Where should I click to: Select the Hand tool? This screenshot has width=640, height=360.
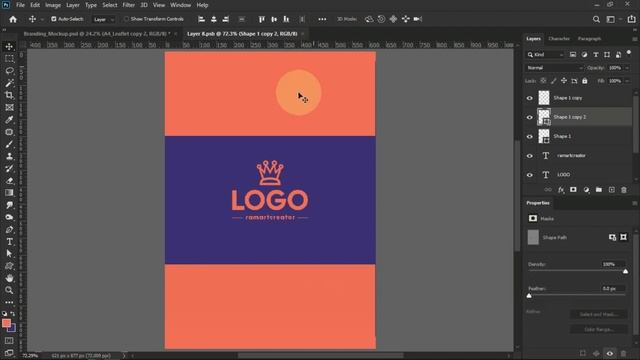tap(9, 278)
